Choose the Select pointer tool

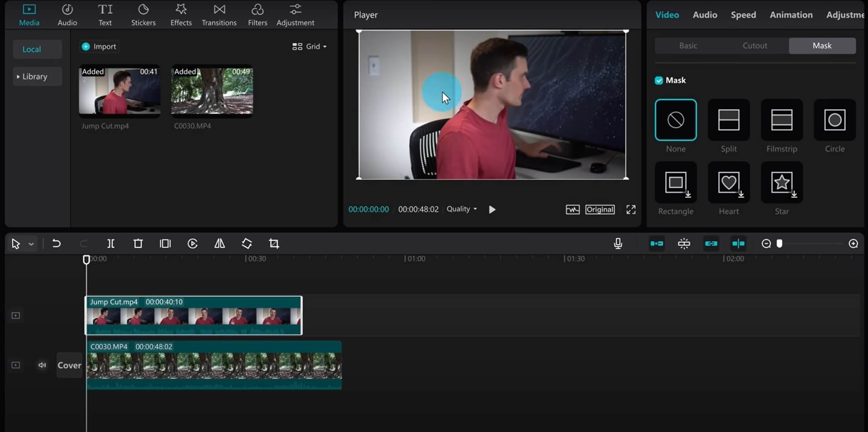coord(15,244)
